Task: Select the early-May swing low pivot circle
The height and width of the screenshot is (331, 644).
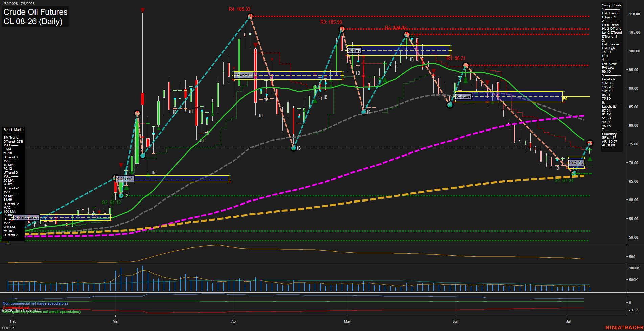Action: 364,112
